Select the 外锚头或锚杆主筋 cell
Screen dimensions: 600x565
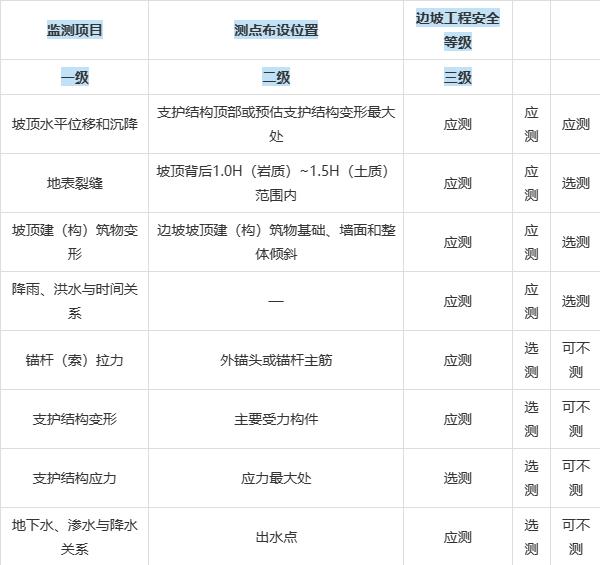(276, 360)
